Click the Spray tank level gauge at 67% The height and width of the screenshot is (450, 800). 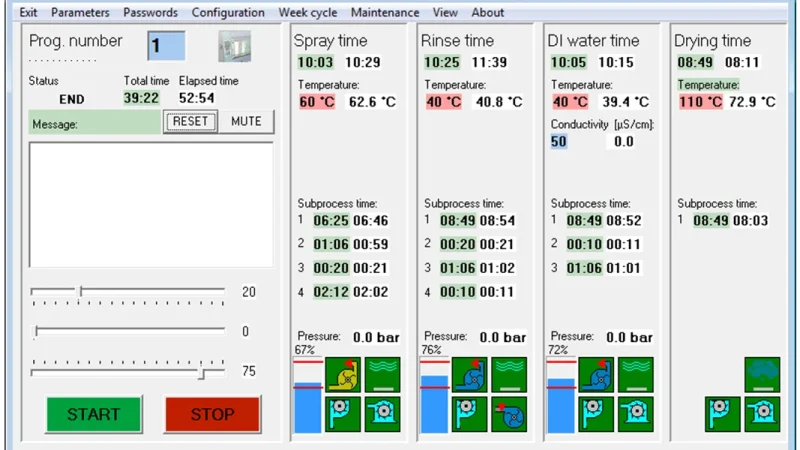pos(308,395)
